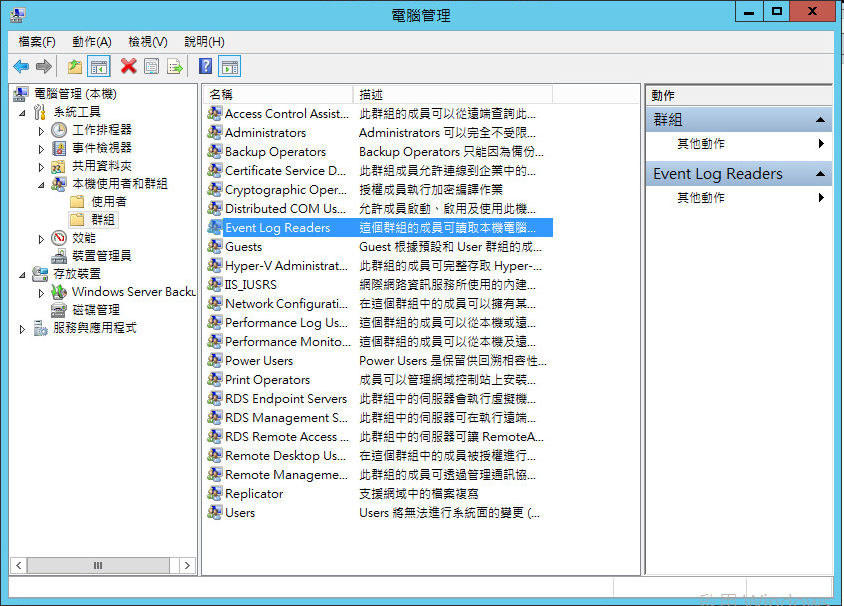
Task: Click the Forward arrow toolbar icon
Action: [44, 67]
